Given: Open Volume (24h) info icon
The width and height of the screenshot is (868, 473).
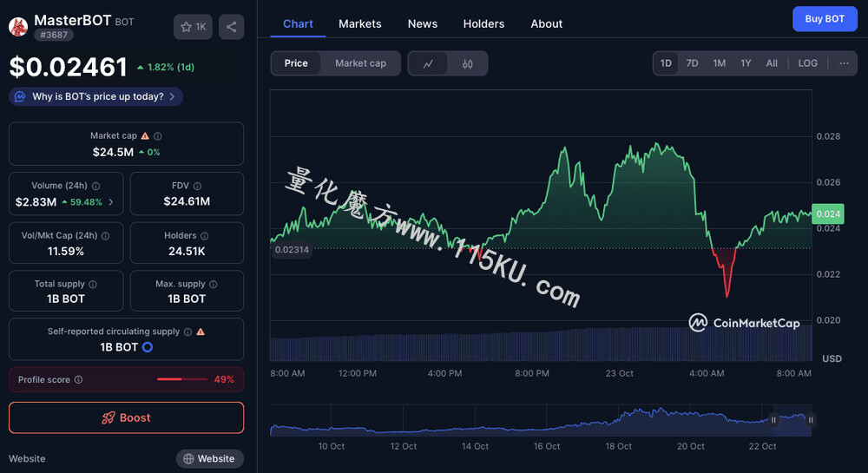Looking at the screenshot, I should (95, 186).
